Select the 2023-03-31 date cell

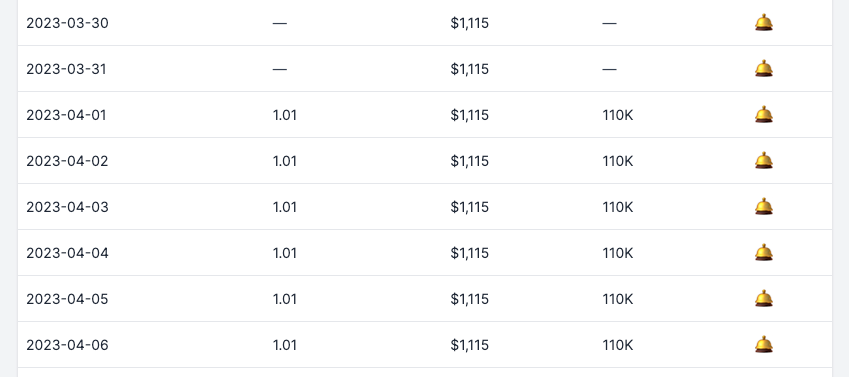[x=66, y=69]
